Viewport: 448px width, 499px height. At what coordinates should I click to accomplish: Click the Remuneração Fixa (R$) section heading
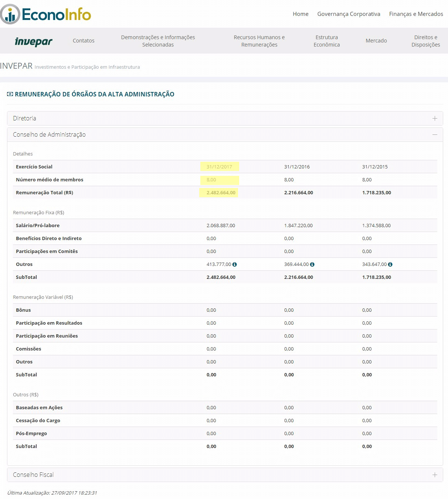[x=38, y=213]
